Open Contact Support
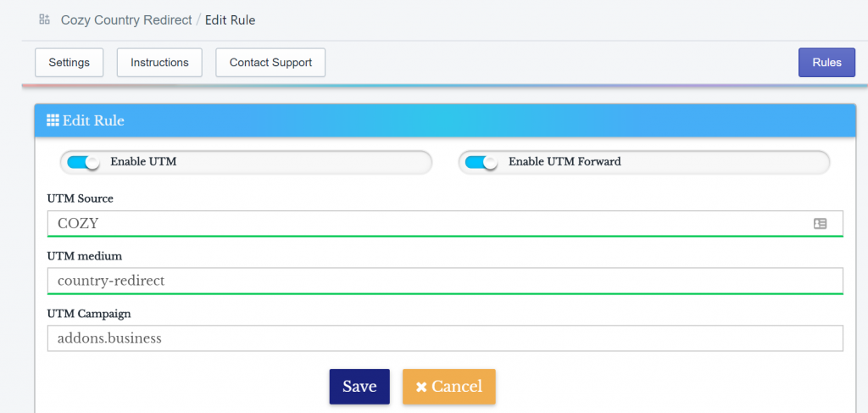This screenshot has width=868, height=413. coord(270,63)
